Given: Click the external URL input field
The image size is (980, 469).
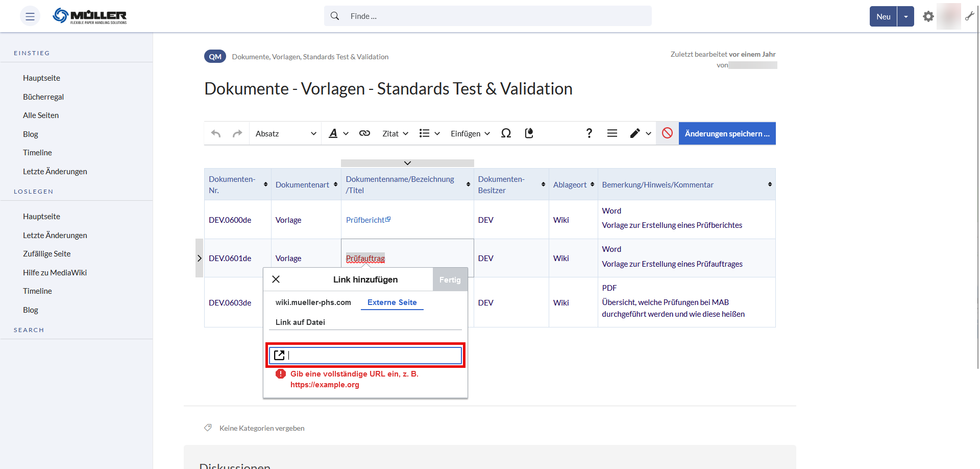Looking at the screenshot, I should click(373, 355).
